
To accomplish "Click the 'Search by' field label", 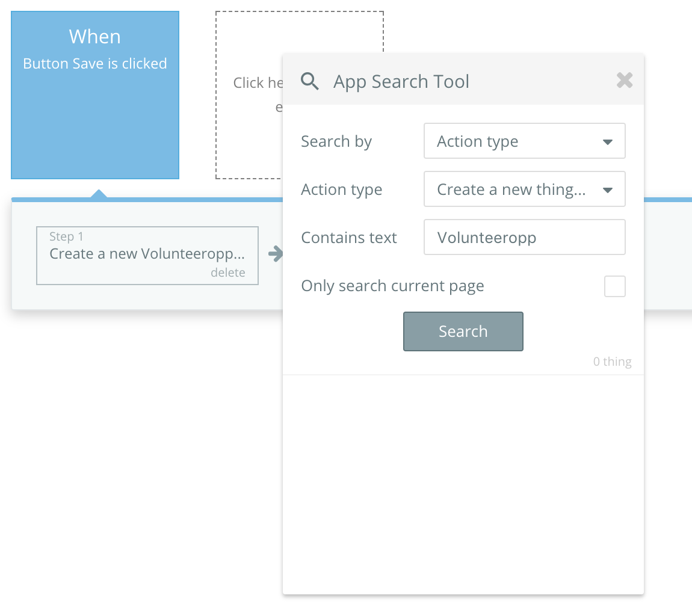I will pyautogui.click(x=336, y=142).
